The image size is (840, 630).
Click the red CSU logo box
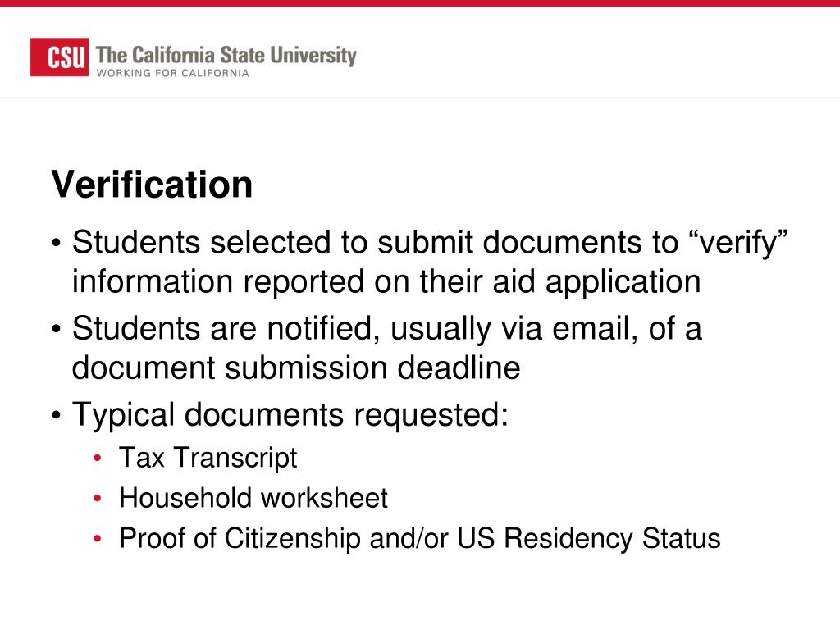pyautogui.click(x=59, y=57)
